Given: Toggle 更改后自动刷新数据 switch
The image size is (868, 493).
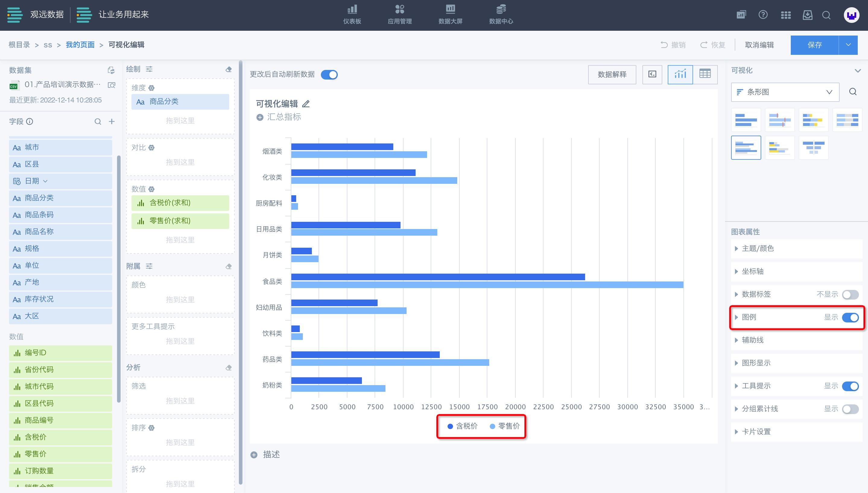Looking at the screenshot, I should [329, 74].
